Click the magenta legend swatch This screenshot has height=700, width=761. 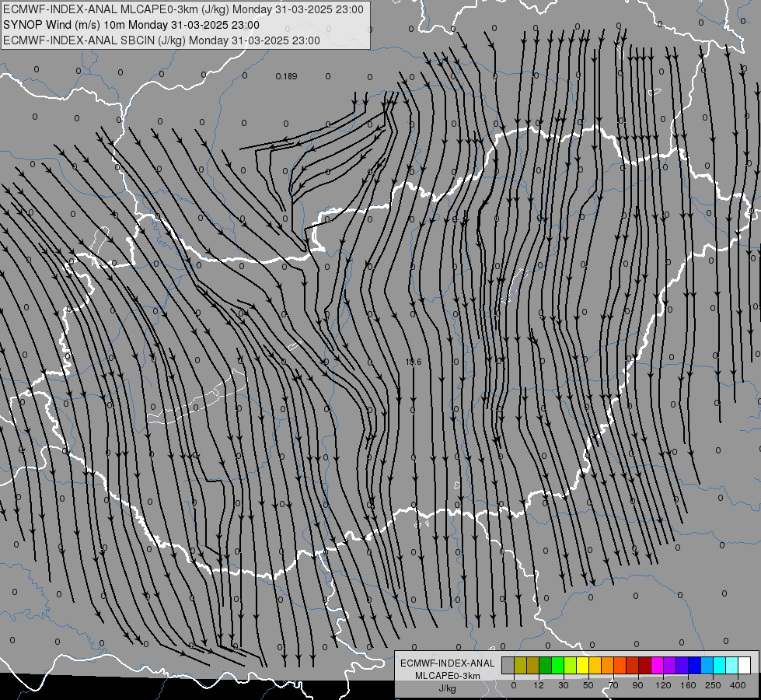[657, 665]
